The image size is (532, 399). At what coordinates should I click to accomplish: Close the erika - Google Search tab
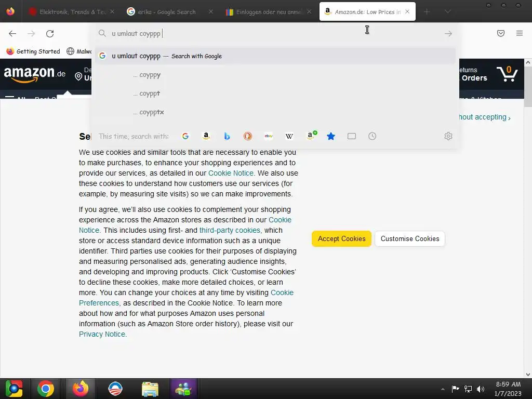click(211, 11)
